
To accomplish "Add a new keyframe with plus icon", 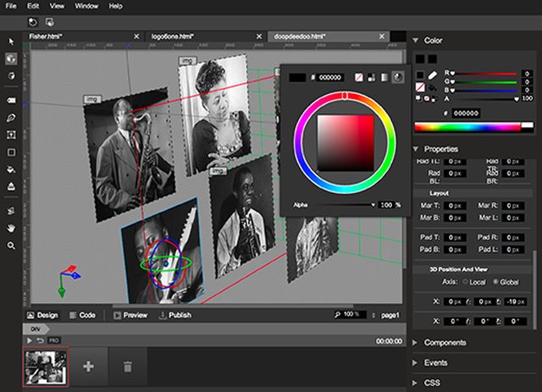I will tap(87, 366).
